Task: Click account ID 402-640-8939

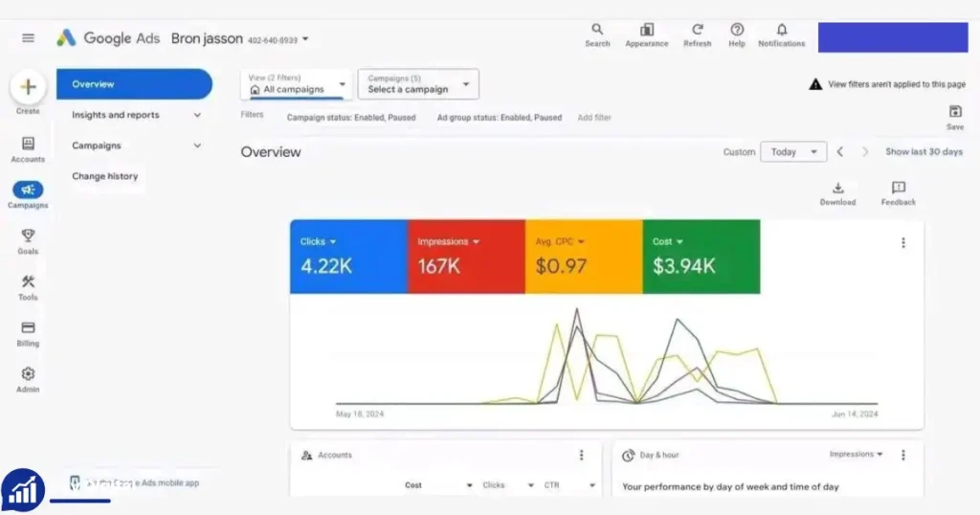Action: pyautogui.click(x=273, y=40)
